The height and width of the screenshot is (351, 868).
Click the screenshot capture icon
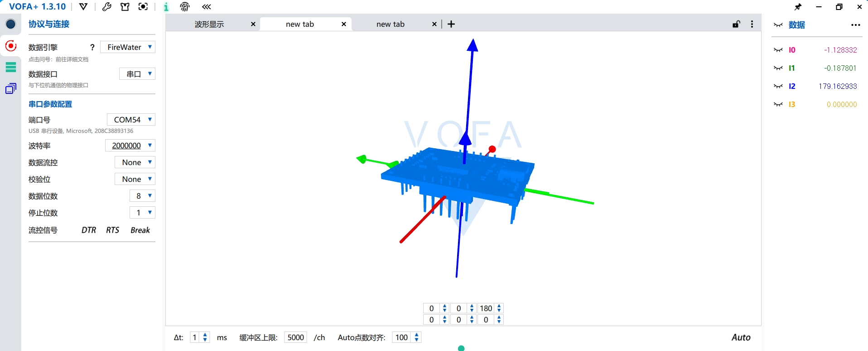click(143, 6)
